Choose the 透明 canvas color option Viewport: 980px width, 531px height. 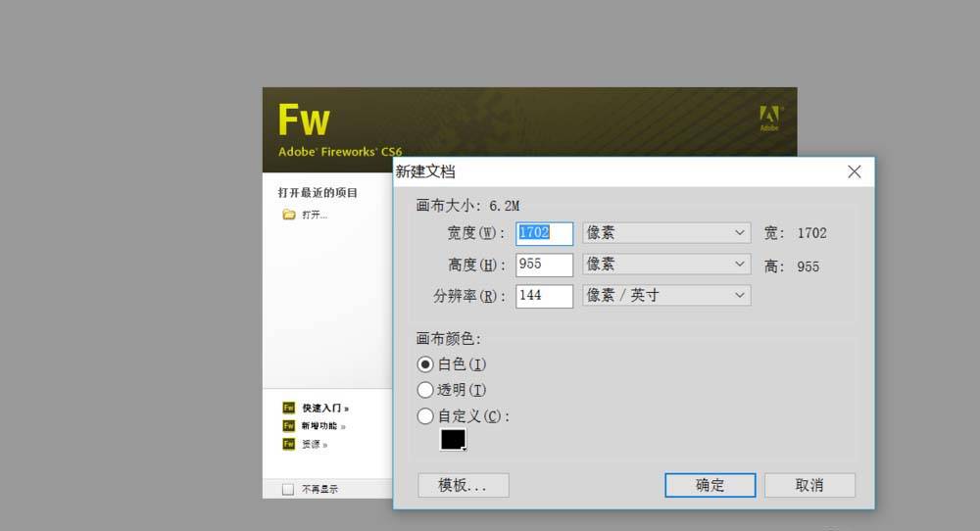coord(425,390)
